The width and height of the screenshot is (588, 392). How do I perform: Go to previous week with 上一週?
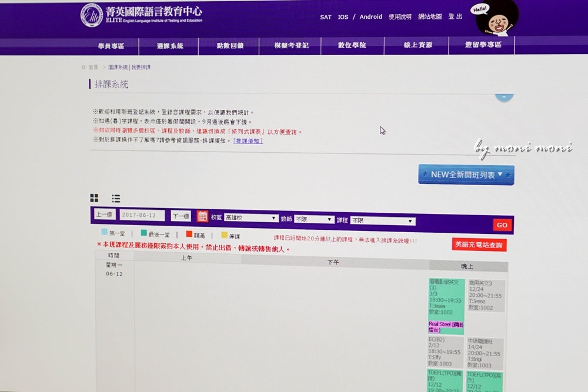click(105, 215)
